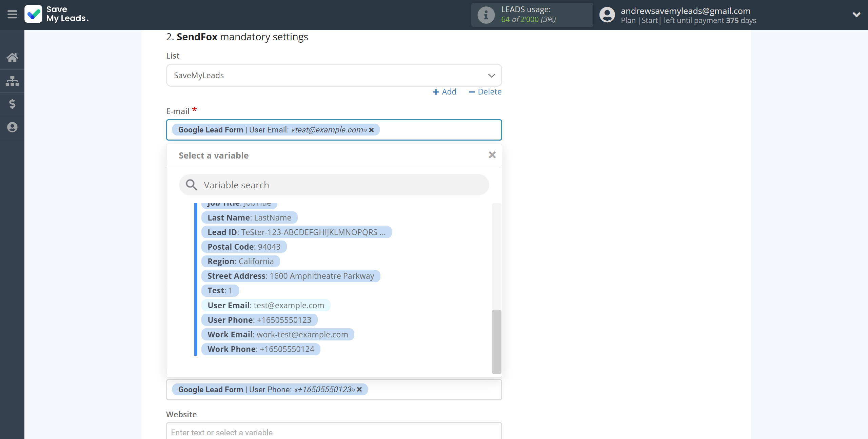Close the Select a variable panel
The width and height of the screenshot is (868, 439).
492,155
